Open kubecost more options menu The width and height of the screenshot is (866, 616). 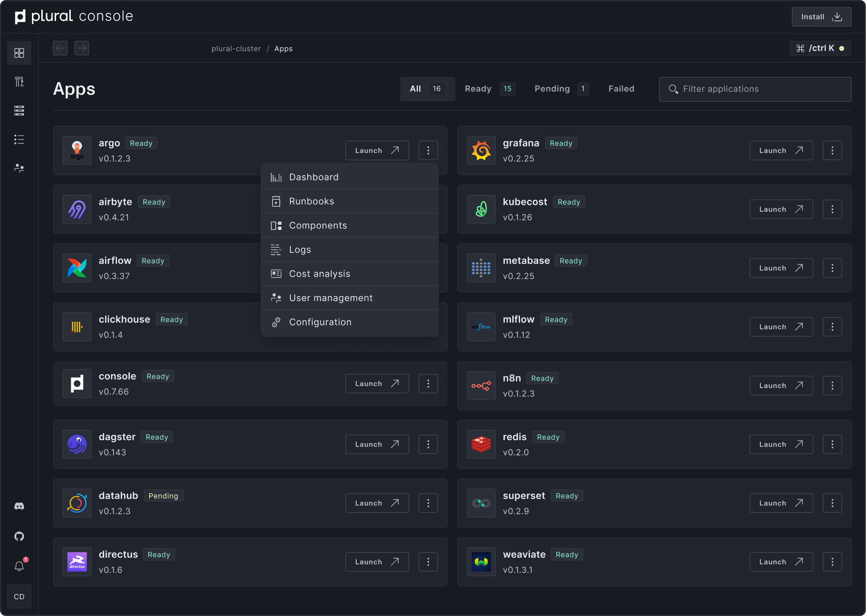point(832,209)
